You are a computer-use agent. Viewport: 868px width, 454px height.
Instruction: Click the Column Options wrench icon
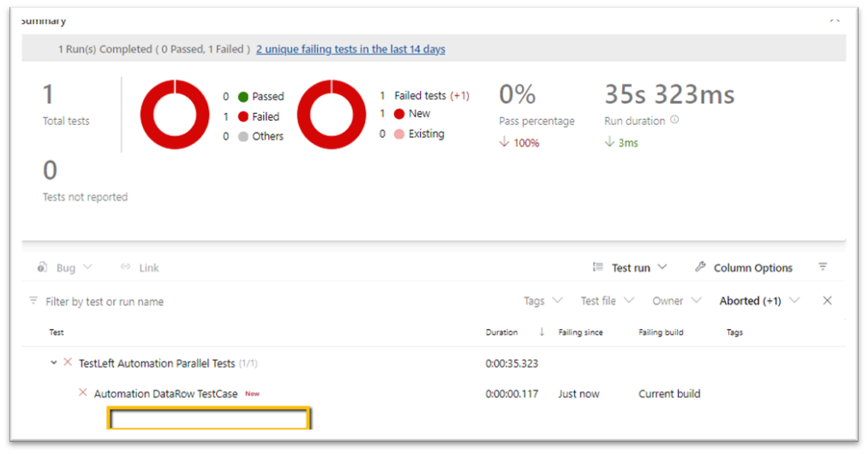coord(700,267)
